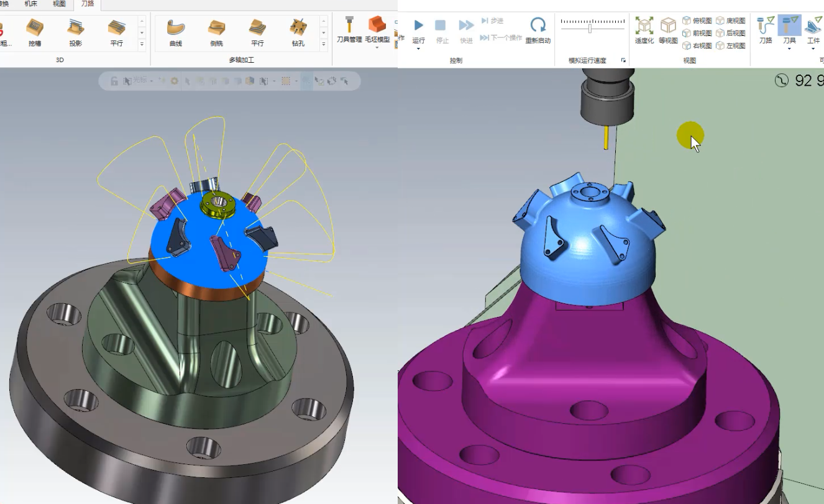Click the 左视图 left view button
Image resolution: width=824 pixels, height=504 pixels.
[731, 45]
